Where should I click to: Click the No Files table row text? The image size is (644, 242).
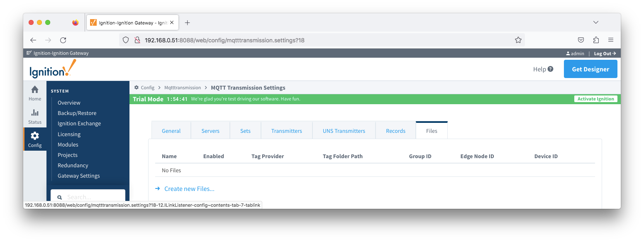171,170
